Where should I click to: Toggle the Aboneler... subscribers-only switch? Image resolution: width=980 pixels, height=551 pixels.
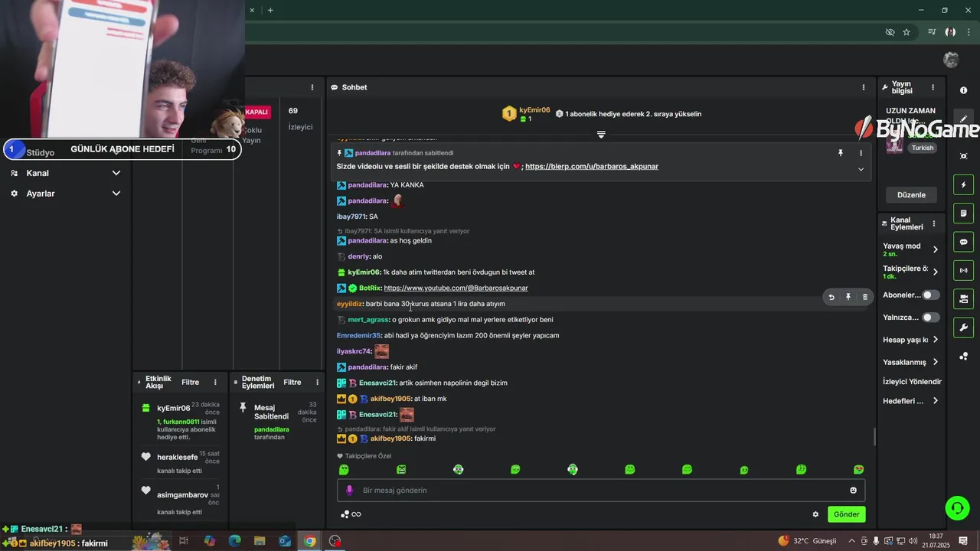click(x=930, y=295)
